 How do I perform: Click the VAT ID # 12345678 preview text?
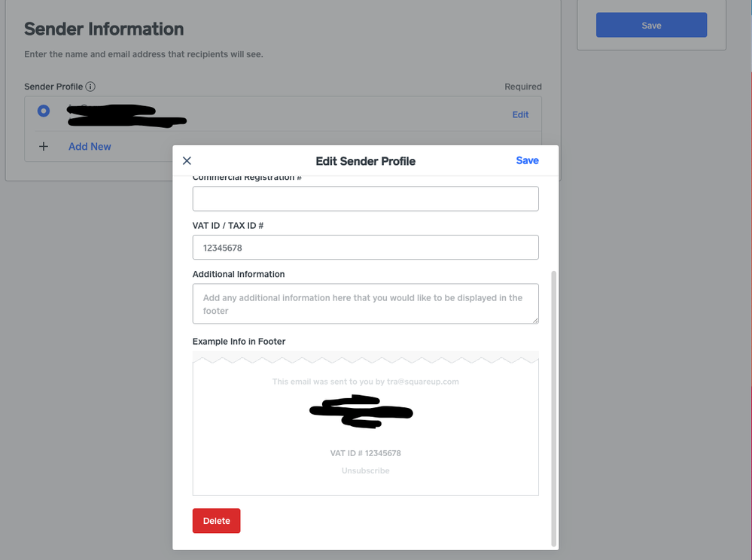(365, 453)
